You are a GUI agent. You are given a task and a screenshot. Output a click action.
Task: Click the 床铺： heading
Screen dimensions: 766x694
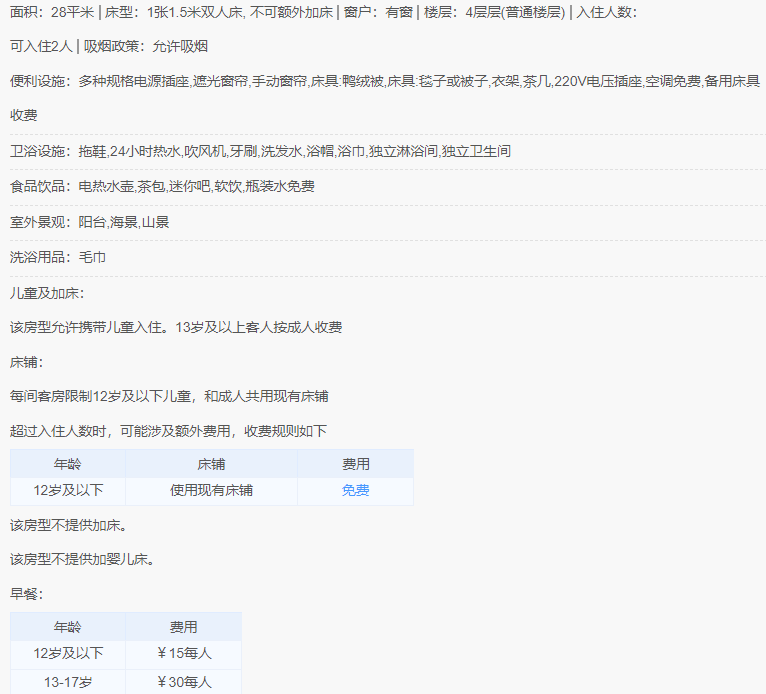(x=26, y=362)
